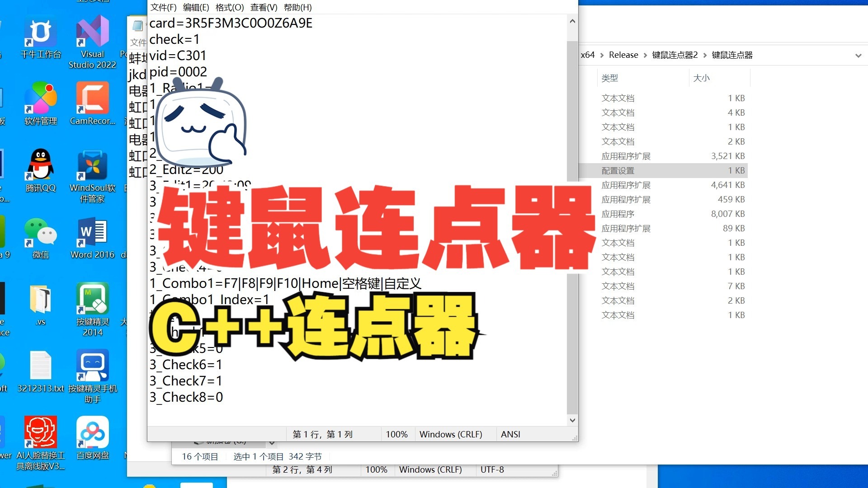Open submenu arrow after Release breadcrumb
868x488 pixels.
pos(645,55)
